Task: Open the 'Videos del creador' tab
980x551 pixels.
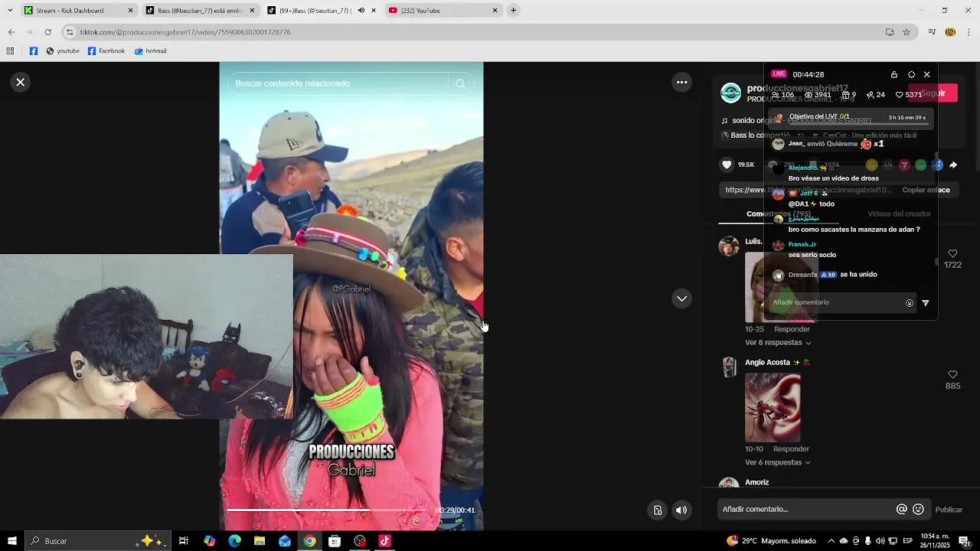Action: 899,214
